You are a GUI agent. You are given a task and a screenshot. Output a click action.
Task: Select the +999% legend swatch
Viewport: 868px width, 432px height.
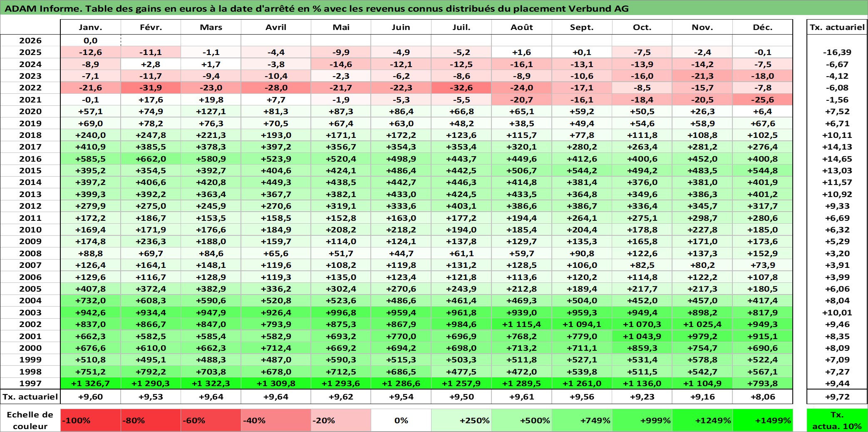point(642,420)
